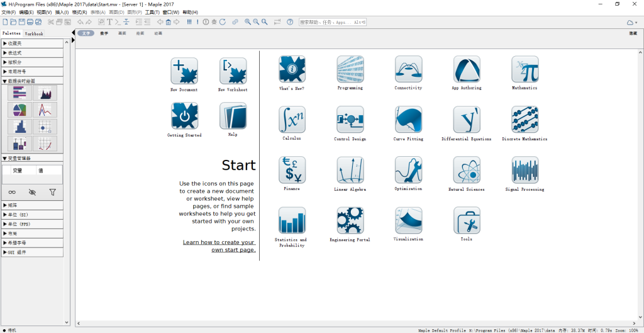Switch to the Workbook tab

coord(34,33)
